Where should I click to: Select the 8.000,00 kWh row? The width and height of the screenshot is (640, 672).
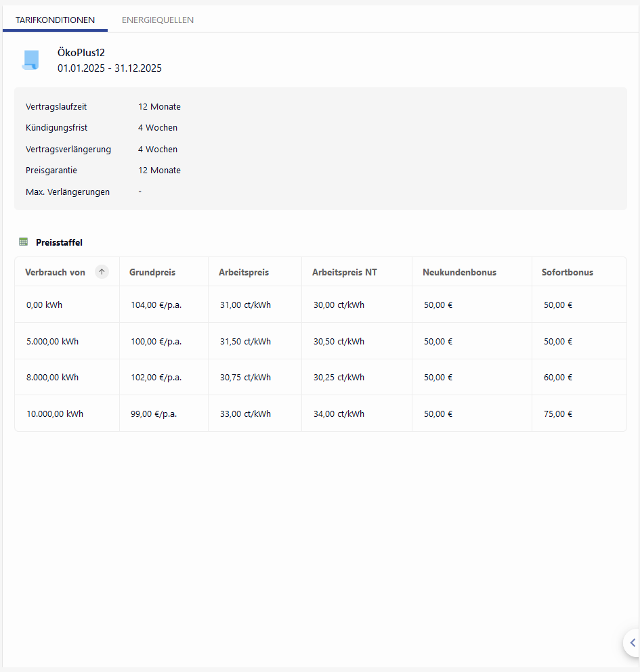point(52,378)
